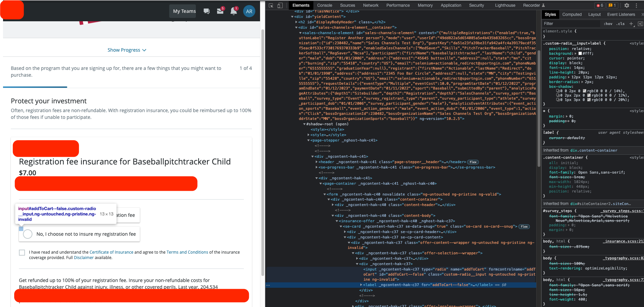Show more style pane tabs chevron
The width and height of the screenshot is (644, 307).
[642, 15]
